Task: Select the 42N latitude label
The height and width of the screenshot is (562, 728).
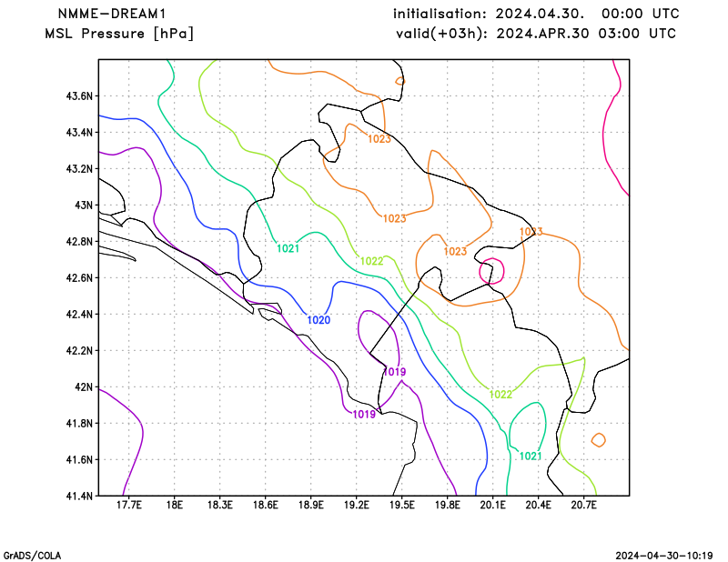Action: click(x=84, y=387)
